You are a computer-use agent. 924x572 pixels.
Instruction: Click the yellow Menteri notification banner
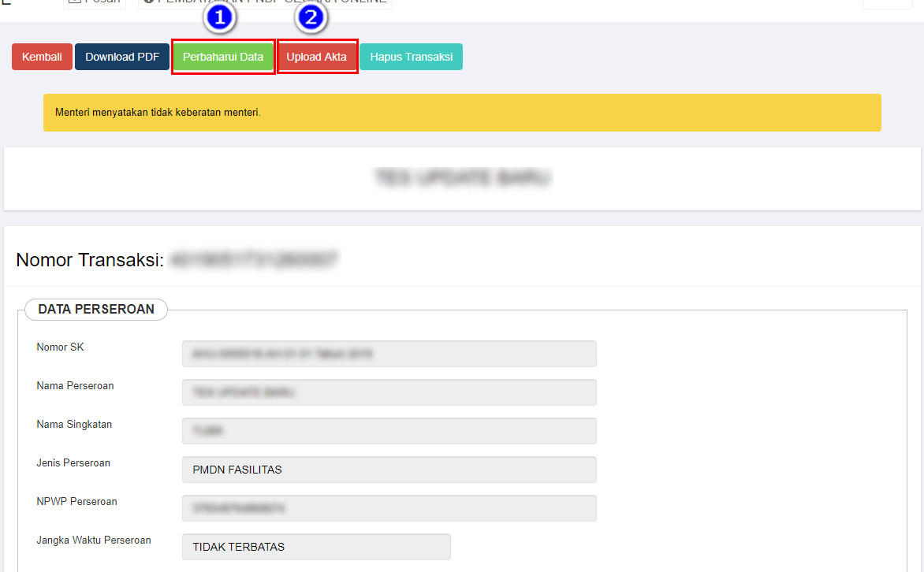pos(461,113)
